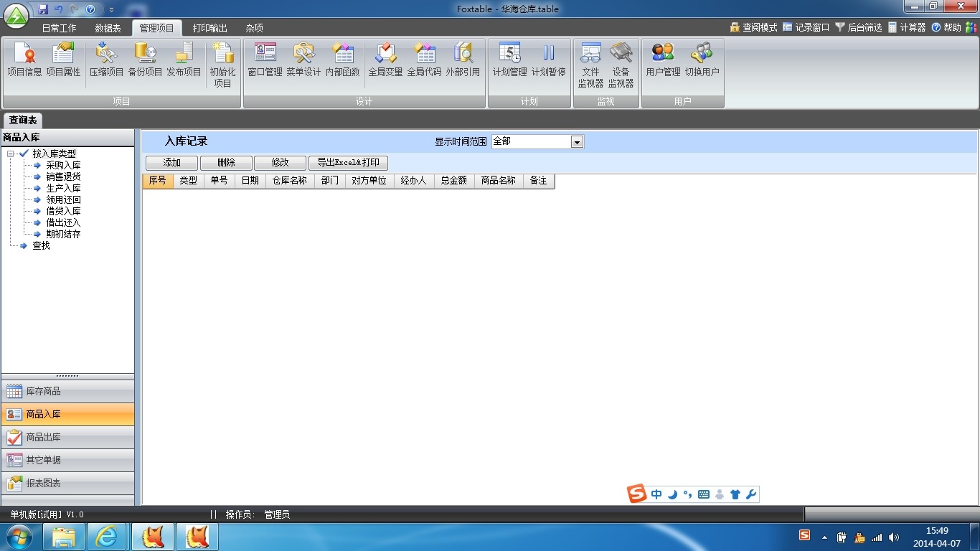Open 商品出库 in navigation pane
980x551 pixels.
(67, 437)
